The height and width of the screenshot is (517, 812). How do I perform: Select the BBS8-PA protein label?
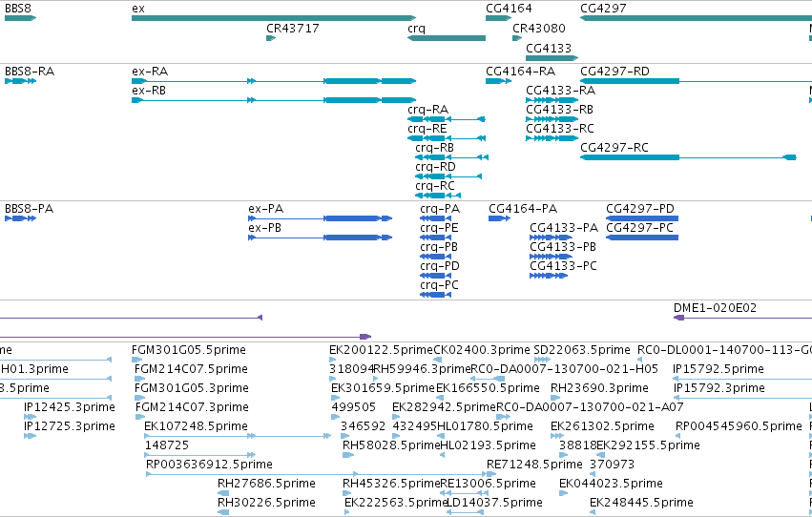pos(29,209)
